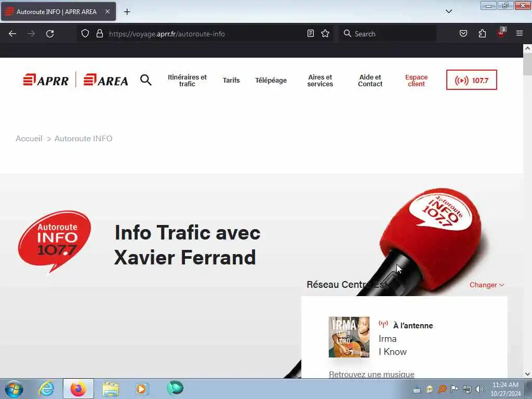
Task: Open the Pocket save icon
Action: [x=463, y=34]
